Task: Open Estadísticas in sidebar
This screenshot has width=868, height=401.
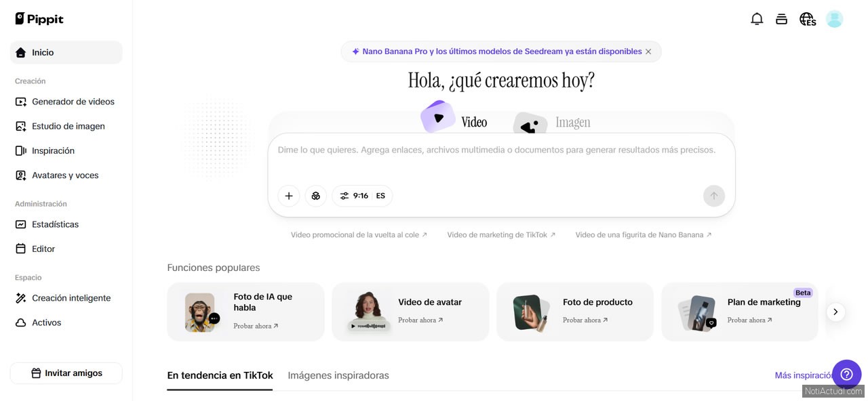Action: pyautogui.click(x=66, y=224)
